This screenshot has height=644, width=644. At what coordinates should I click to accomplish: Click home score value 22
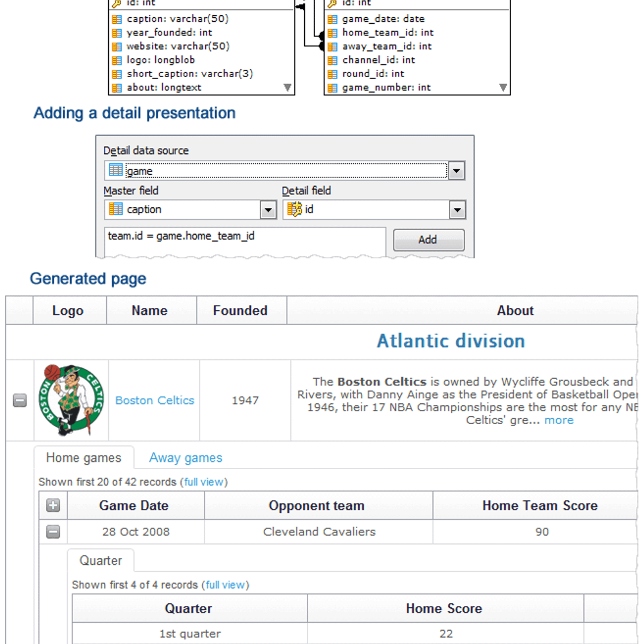pos(446,634)
